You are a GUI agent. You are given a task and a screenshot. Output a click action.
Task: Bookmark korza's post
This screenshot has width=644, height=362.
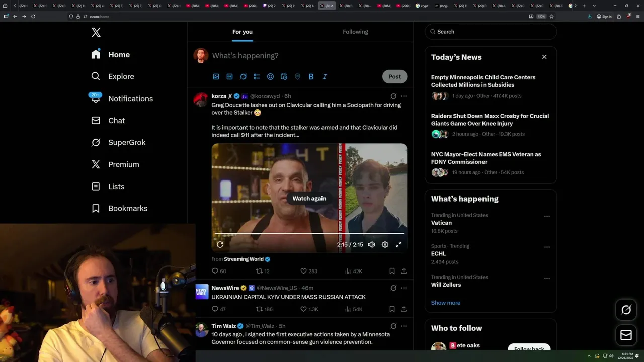[x=392, y=271]
